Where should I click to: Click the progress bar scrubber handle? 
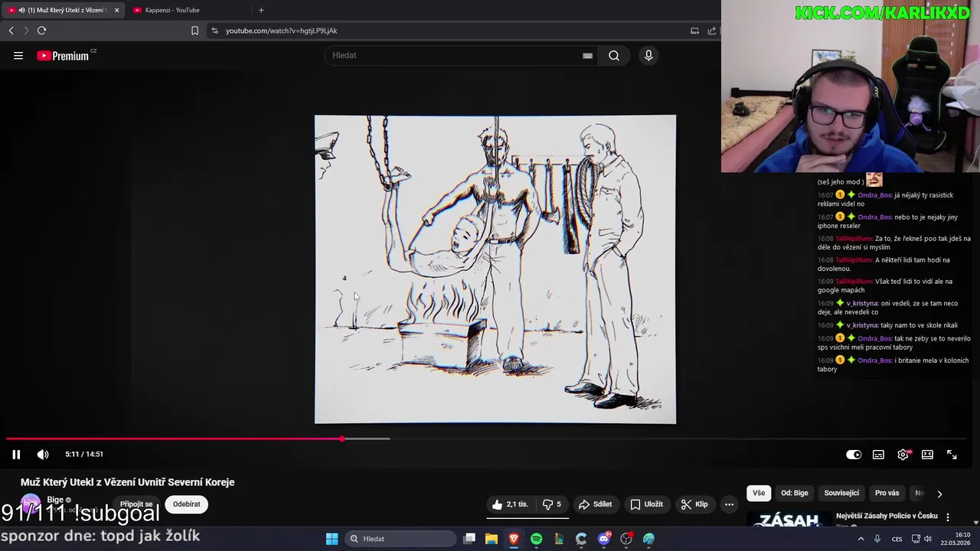pyautogui.click(x=342, y=439)
